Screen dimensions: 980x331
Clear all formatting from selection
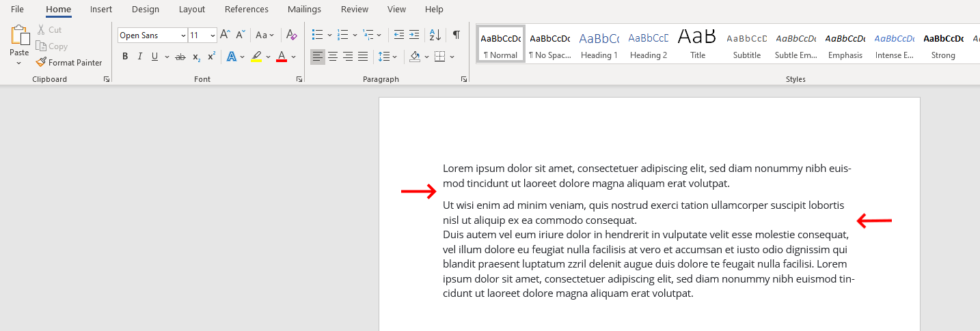click(x=292, y=35)
